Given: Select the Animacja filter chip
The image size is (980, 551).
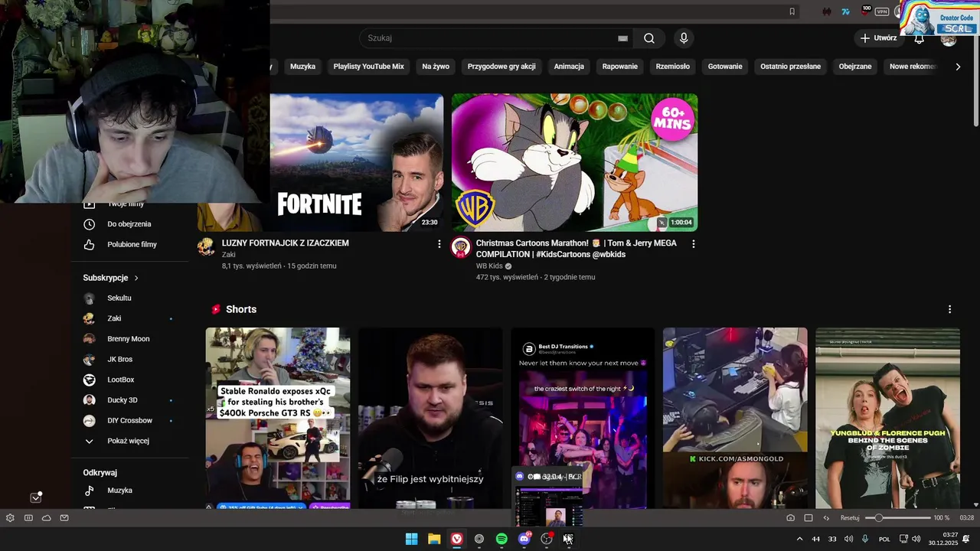Looking at the screenshot, I should 569,67.
